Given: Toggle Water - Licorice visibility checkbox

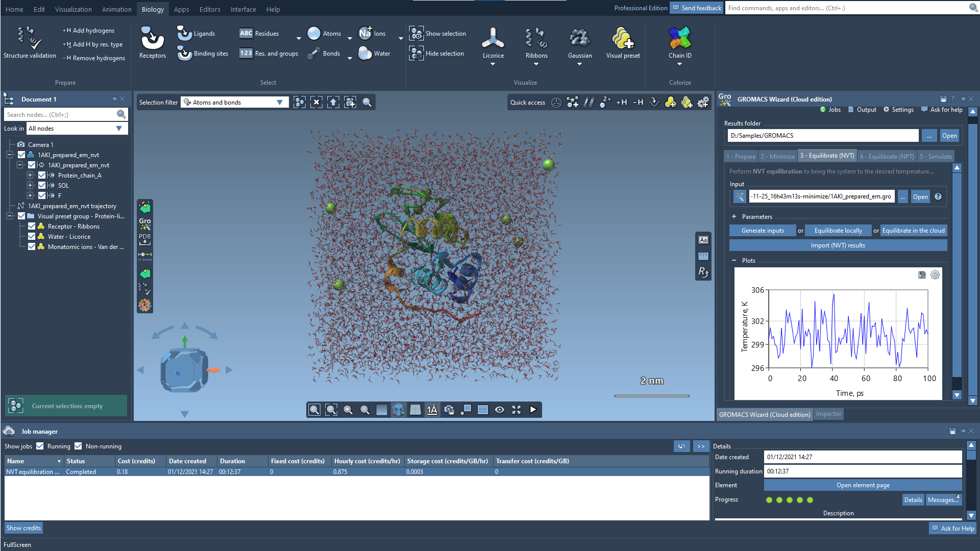Looking at the screenshot, I should (x=32, y=237).
